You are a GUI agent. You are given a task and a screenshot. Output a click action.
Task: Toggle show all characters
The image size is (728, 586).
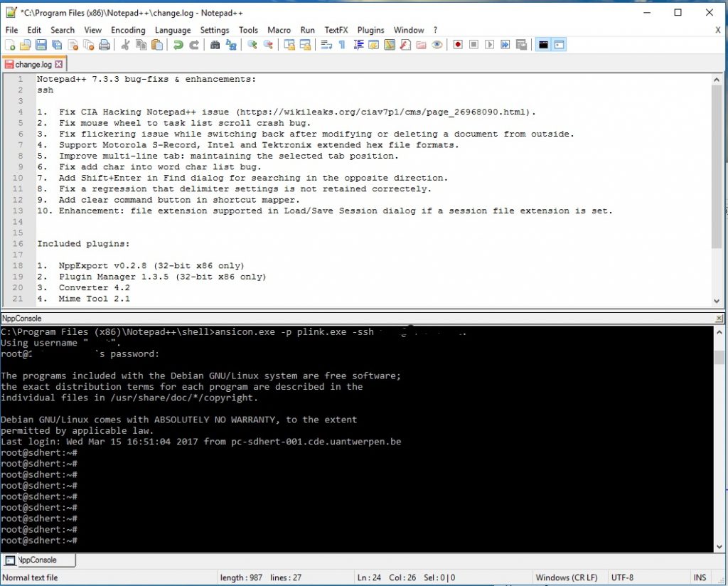342,44
